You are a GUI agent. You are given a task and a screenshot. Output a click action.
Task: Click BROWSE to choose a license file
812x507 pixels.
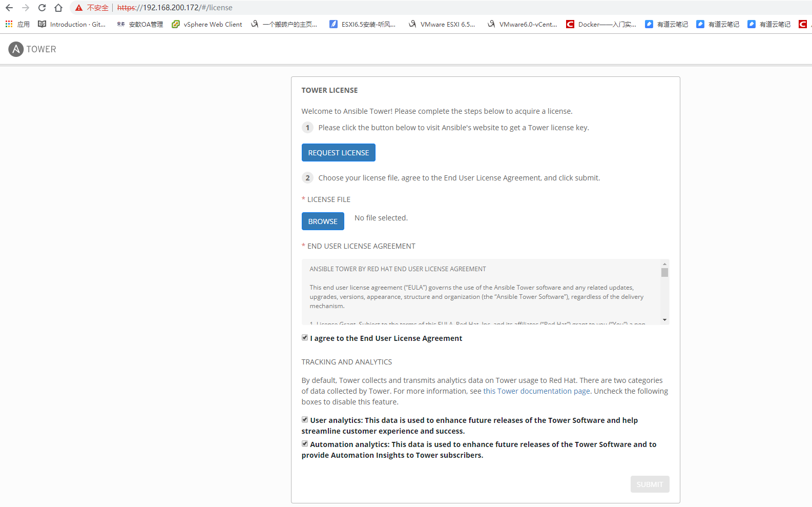[323, 221]
